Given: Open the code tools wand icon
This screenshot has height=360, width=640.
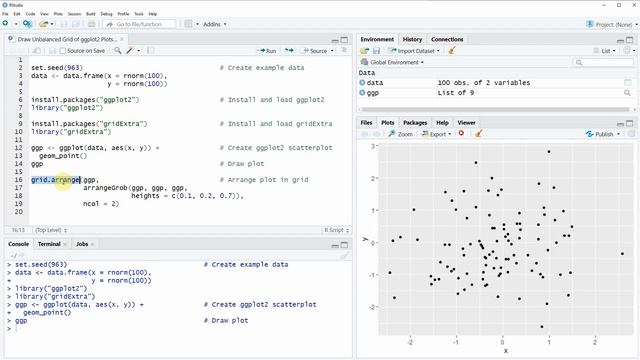Looking at the screenshot, I should 130,51.
